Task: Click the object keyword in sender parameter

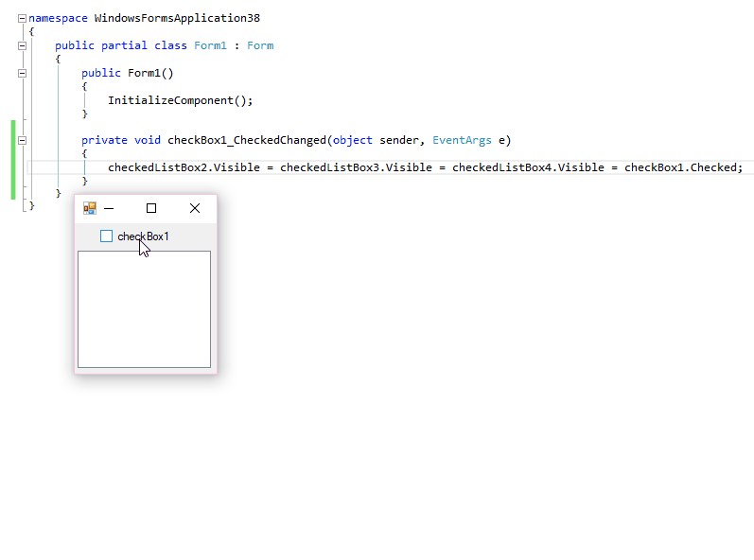Action: (x=353, y=140)
